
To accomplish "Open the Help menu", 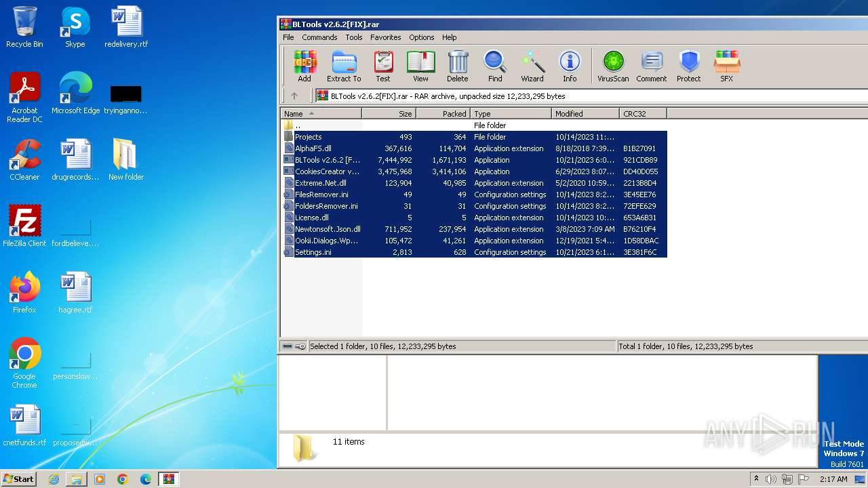I will pos(450,37).
